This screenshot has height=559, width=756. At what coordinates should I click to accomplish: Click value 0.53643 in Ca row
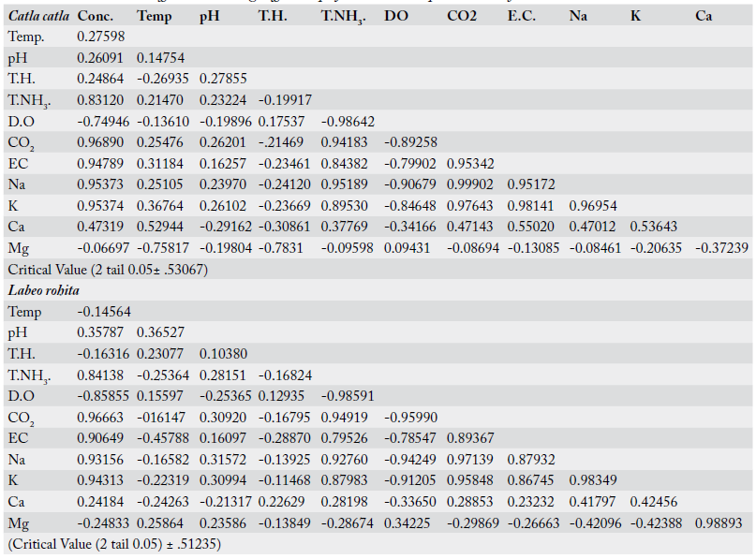pyautogui.click(x=653, y=227)
